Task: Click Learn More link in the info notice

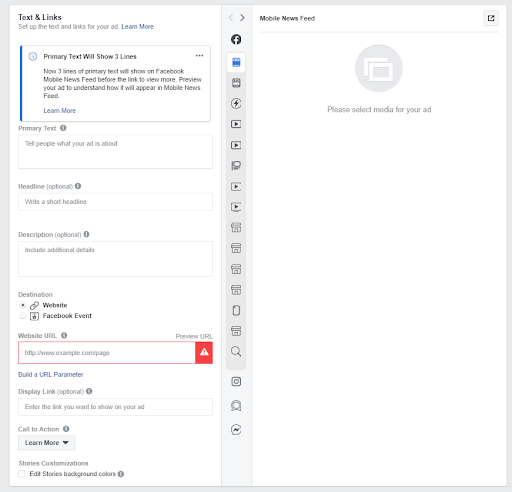Action: [x=60, y=110]
